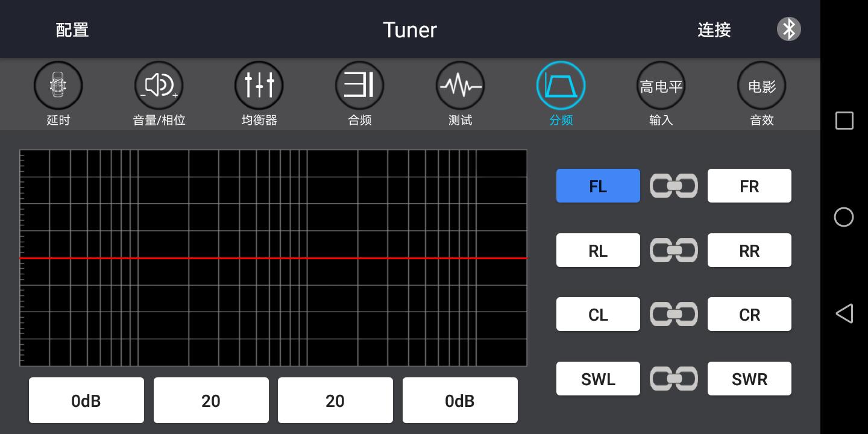Toggle the SWL–SWR channel link

(x=674, y=379)
